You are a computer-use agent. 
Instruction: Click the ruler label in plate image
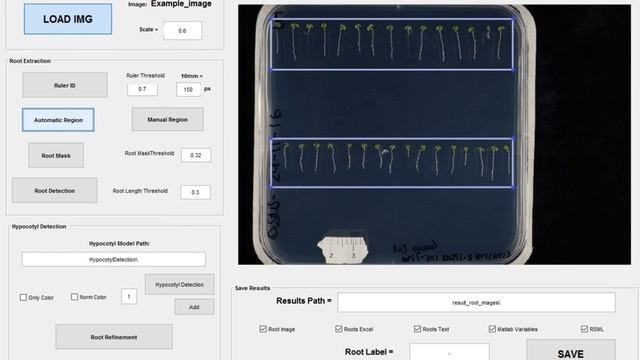tap(343, 249)
